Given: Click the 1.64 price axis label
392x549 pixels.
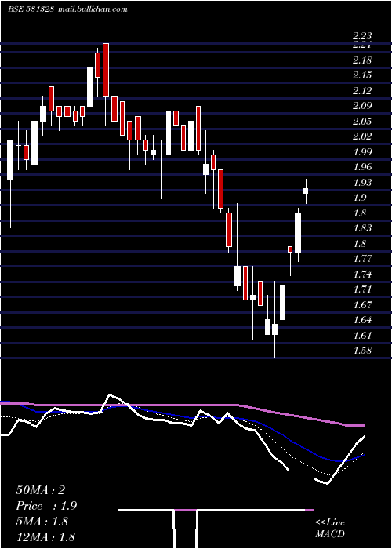Looking at the screenshot, I should [x=362, y=320].
